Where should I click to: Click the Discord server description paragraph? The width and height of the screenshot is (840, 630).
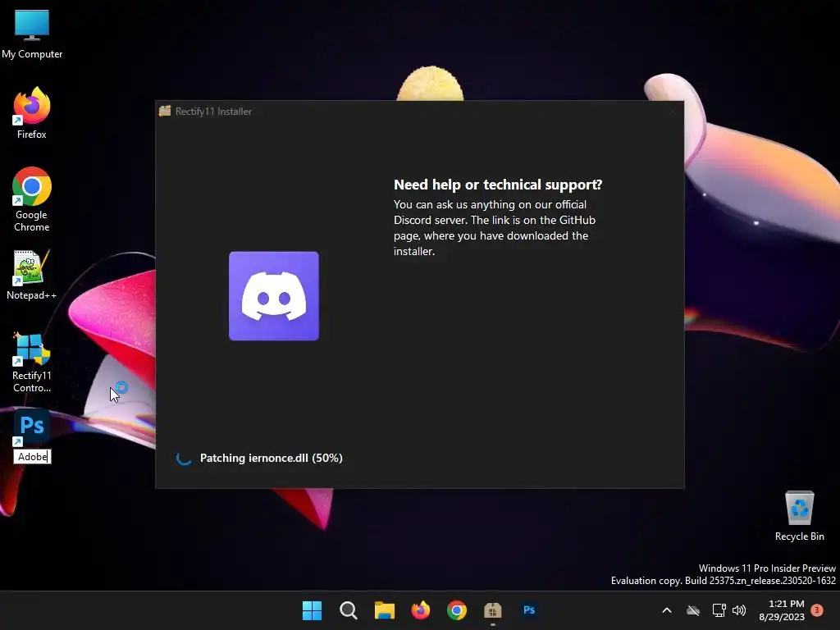pos(495,228)
